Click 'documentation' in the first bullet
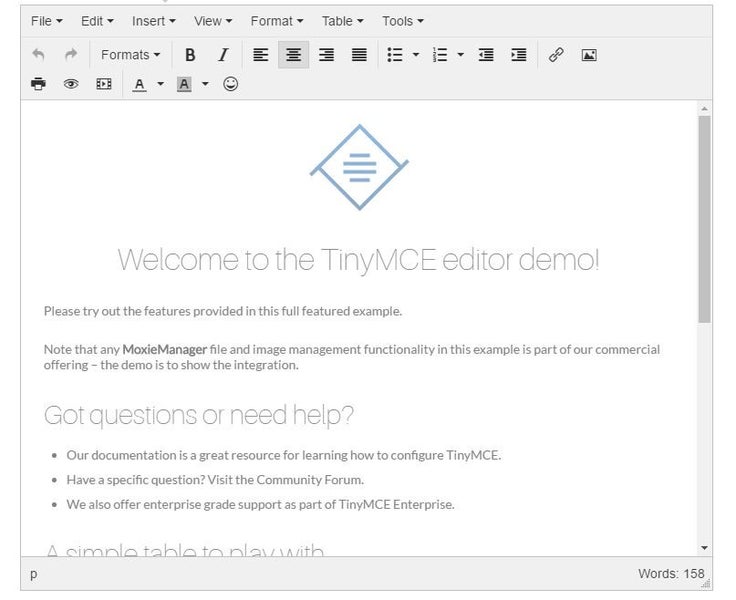Viewport: 736px width, 600px height. 133,455
